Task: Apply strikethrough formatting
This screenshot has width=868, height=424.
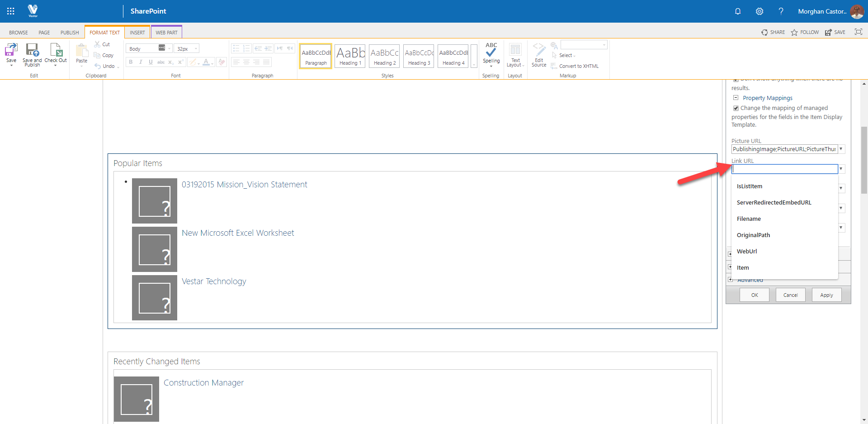Action: (161, 62)
